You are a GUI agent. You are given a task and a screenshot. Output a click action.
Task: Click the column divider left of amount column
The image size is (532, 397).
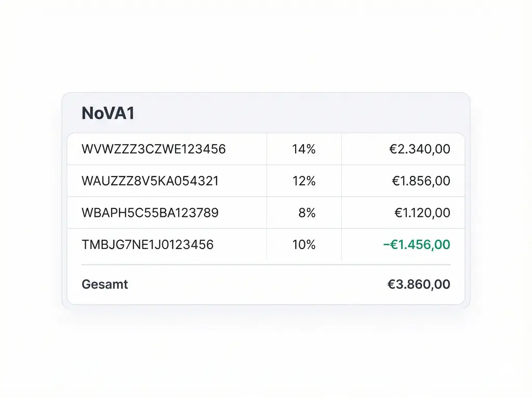[x=341, y=197]
